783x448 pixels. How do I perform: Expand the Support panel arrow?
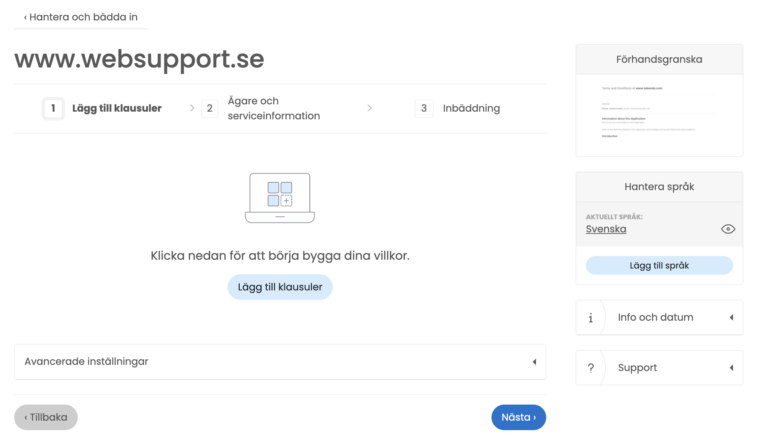730,368
